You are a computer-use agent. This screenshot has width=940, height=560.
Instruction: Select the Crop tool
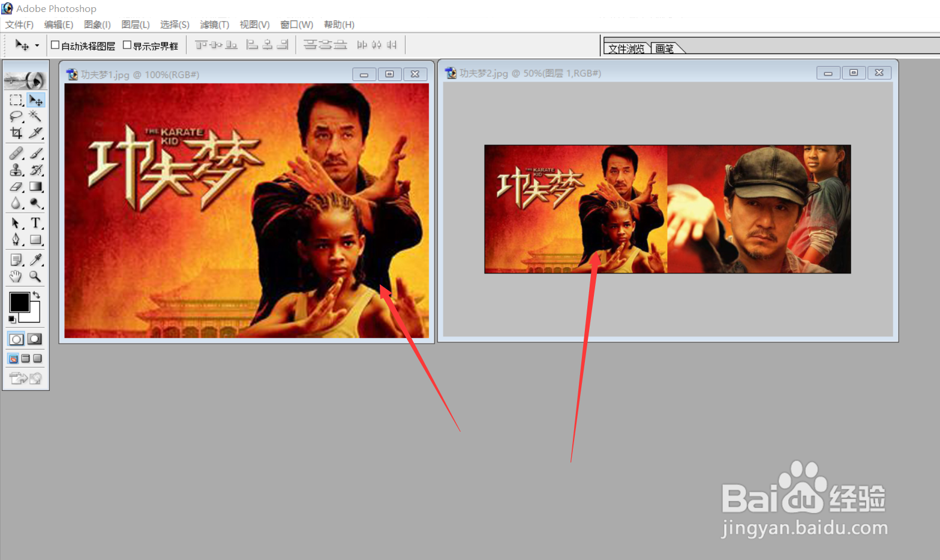click(16, 133)
